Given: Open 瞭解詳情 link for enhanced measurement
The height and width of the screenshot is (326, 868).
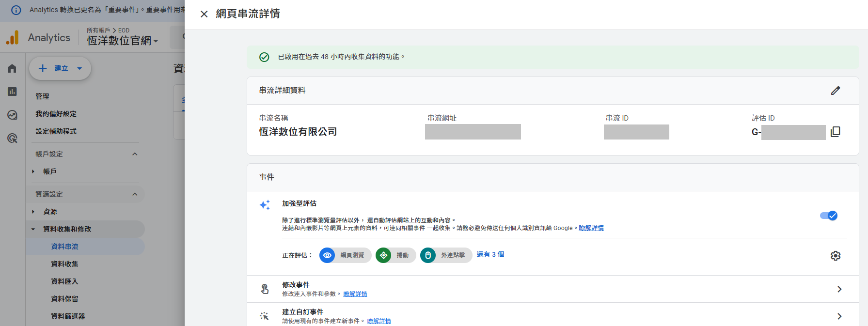Looking at the screenshot, I should click(591, 228).
